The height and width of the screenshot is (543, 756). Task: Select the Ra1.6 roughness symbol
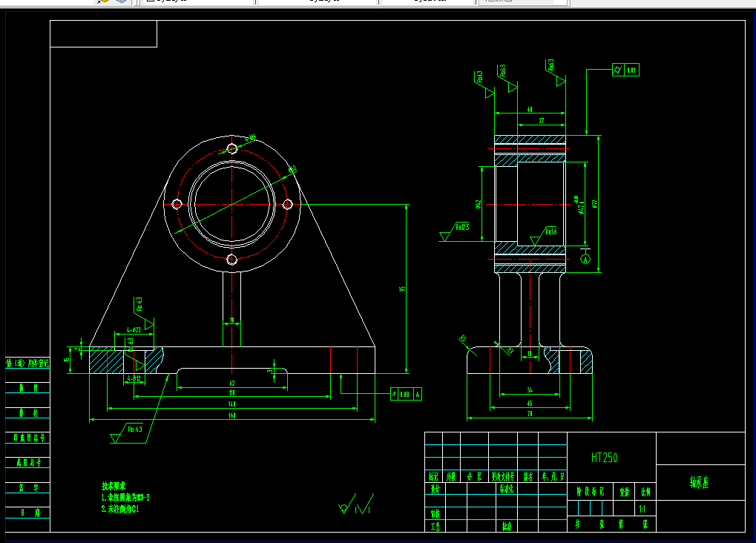point(544,236)
